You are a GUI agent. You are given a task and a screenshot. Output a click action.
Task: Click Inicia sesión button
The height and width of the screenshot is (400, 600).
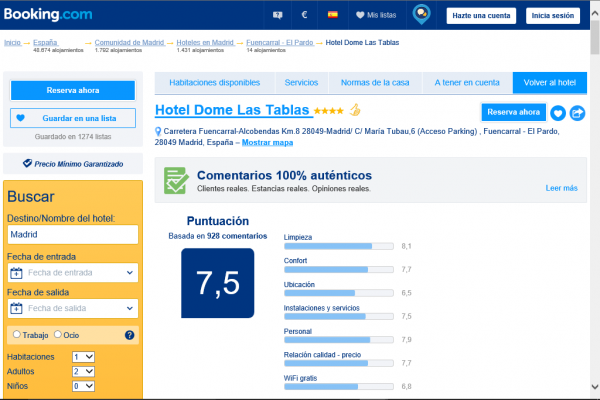pyautogui.click(x=553, y=16)
